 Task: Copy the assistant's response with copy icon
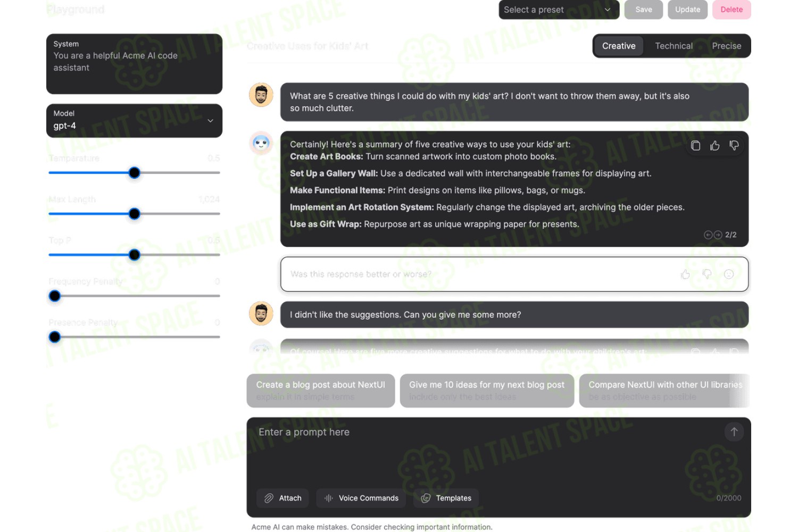695,146
